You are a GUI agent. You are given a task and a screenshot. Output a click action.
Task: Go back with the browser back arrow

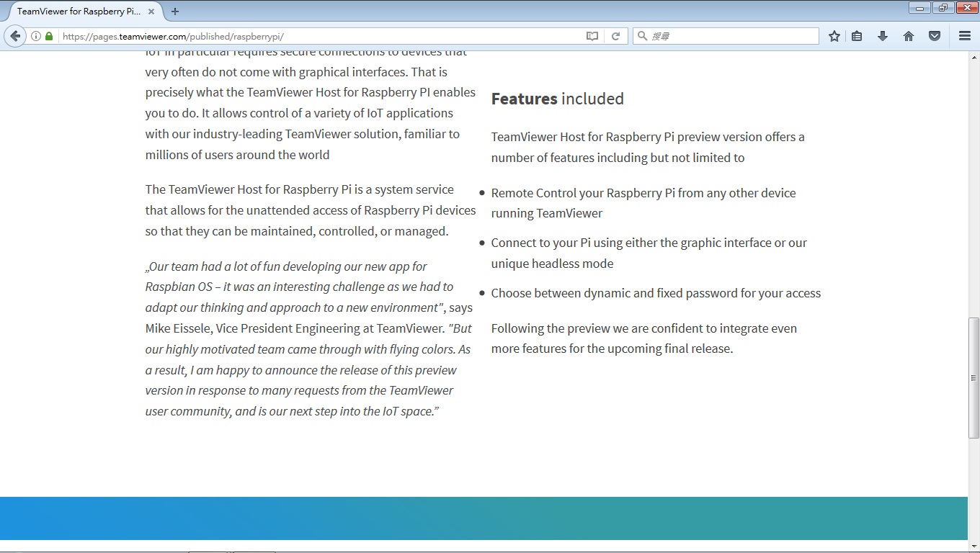[15, 36]
